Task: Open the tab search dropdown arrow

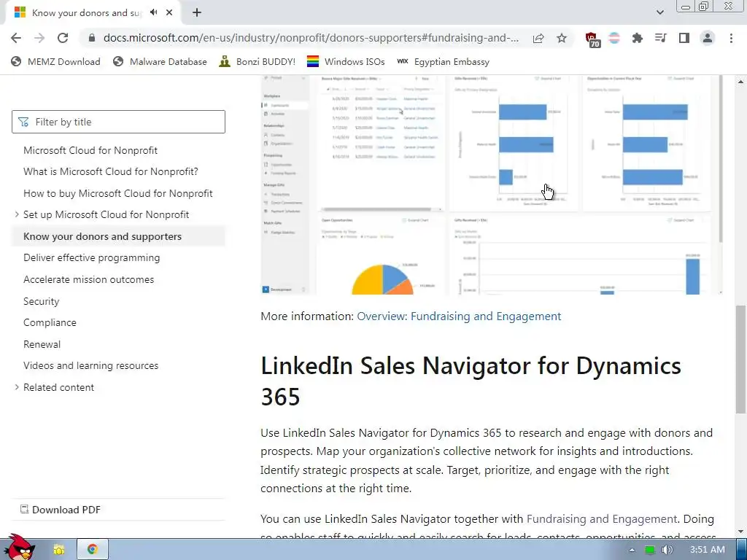Action: [x=659, y=12]
